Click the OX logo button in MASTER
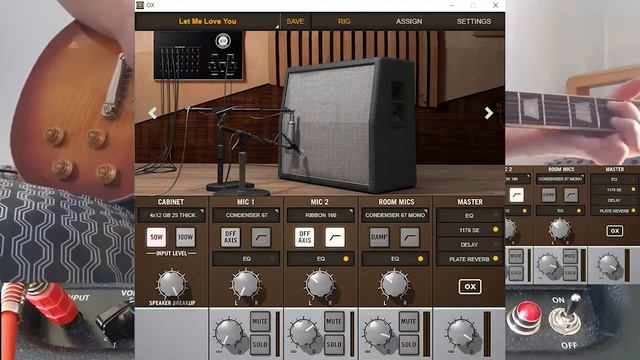Viewport: 640px width, 360px height. [x=470, y=287]
